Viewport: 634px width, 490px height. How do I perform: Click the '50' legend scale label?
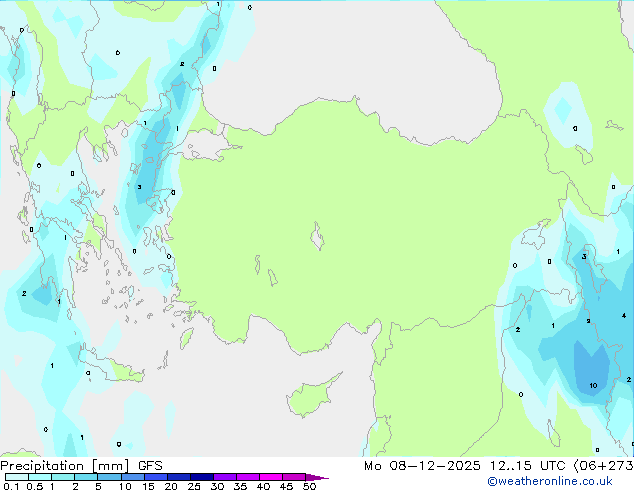[310, 486]
